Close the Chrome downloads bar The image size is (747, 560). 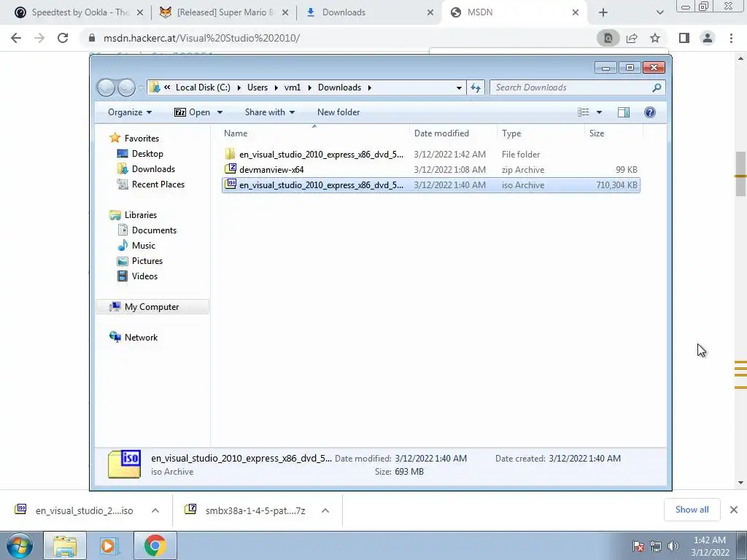[734, 510]
